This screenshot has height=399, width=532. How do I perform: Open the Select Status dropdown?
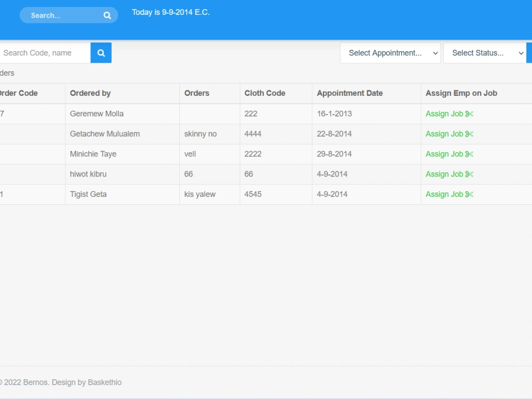coord(485,53)
